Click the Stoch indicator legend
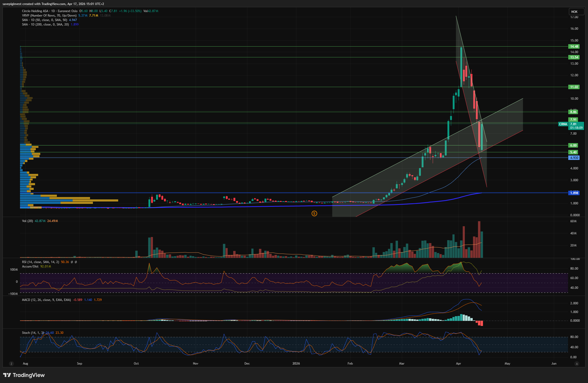The image size is (588, 383). coord(33,333)
